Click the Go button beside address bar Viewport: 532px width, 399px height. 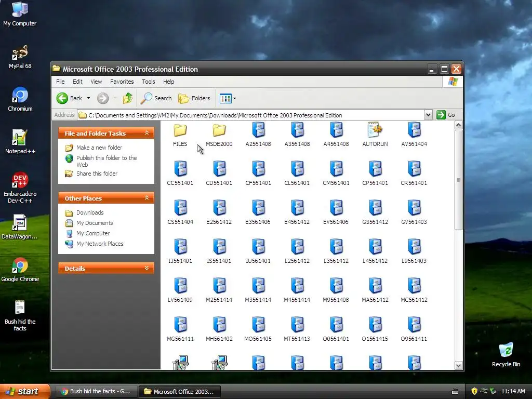pyautogui.click(x=446, y=115)
